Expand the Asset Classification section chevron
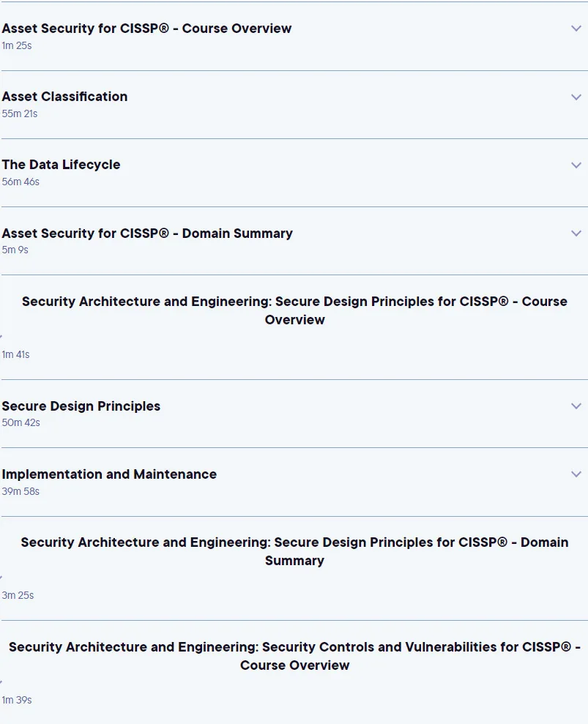The image size is (588, 724). [576, 97]
